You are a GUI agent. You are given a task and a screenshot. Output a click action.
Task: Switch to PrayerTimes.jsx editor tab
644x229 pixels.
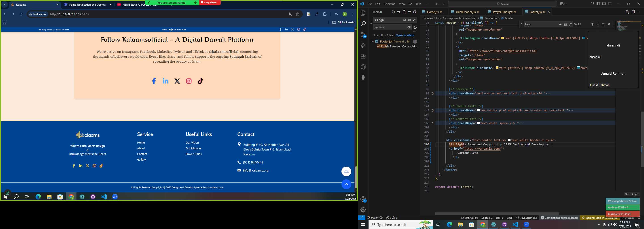click(x=504, y=12)
